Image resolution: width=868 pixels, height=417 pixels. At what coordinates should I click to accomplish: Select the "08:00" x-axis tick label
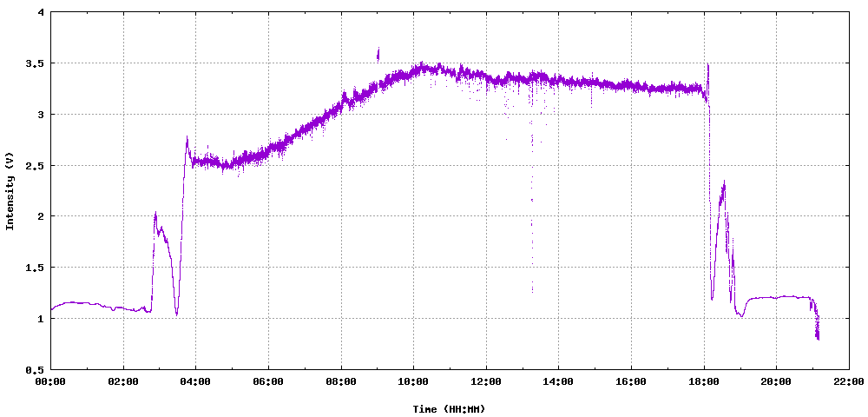(x=341, y=381)
